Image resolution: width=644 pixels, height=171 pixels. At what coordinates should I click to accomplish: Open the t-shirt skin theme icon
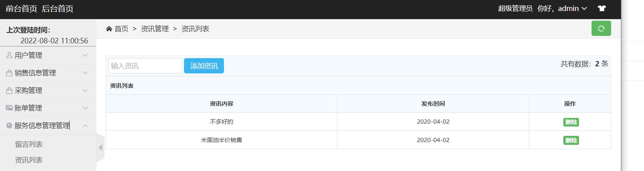tap(602, 8)
